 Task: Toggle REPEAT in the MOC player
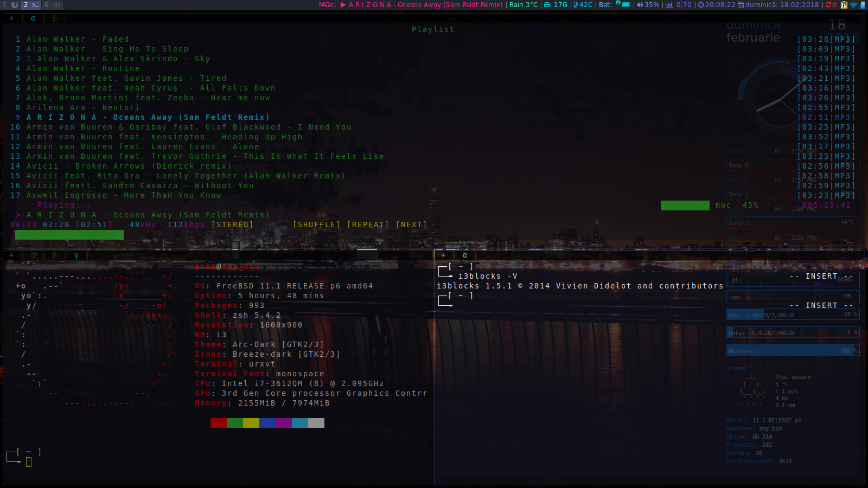tap(368, 224)
